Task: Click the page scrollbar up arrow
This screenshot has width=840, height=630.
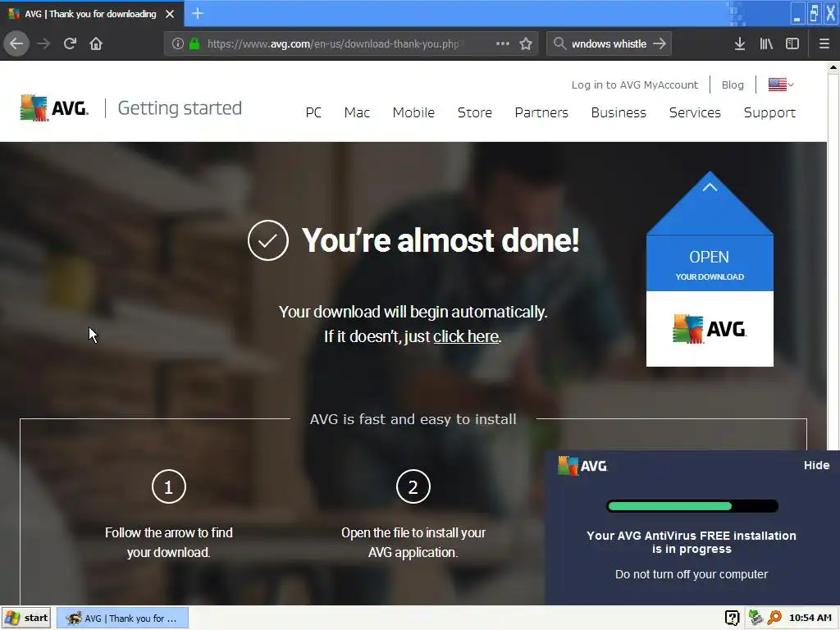Action: tap(833, 68)
